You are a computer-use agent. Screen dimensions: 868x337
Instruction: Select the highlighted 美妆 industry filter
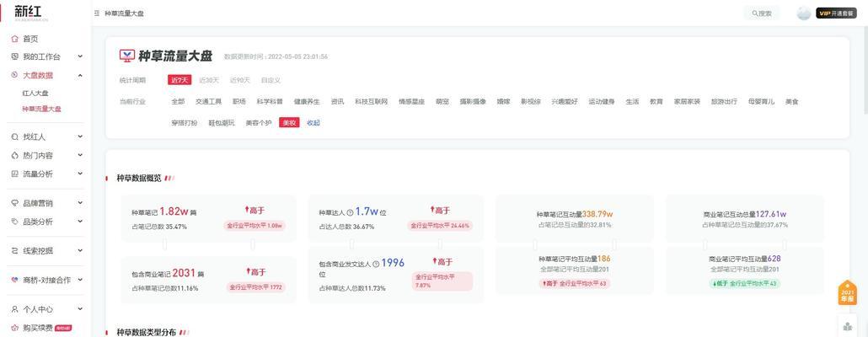coord(290,123)
